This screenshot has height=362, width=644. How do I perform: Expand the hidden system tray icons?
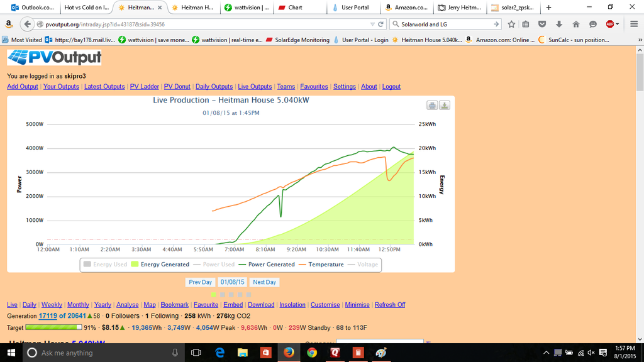pyautogui.click(x=547, y=353)
